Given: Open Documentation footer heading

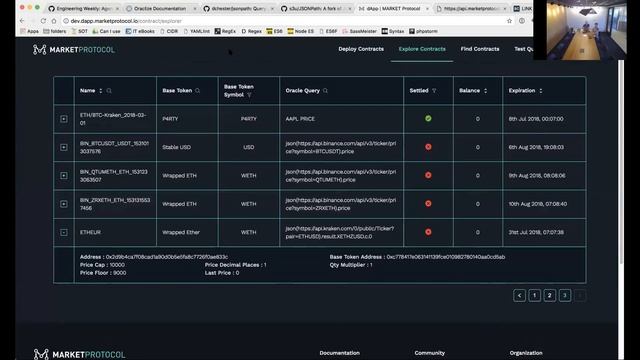Looking at the screenshot, I should click(x=340, y=353).
